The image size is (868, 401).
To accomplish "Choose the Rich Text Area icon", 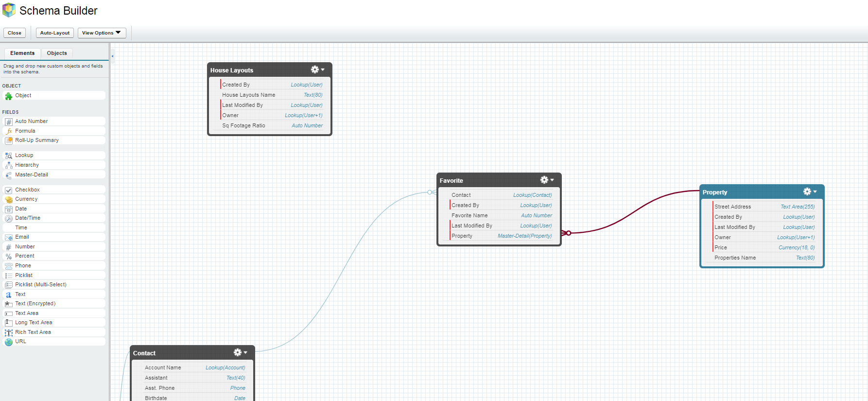I will pos(8,332).
